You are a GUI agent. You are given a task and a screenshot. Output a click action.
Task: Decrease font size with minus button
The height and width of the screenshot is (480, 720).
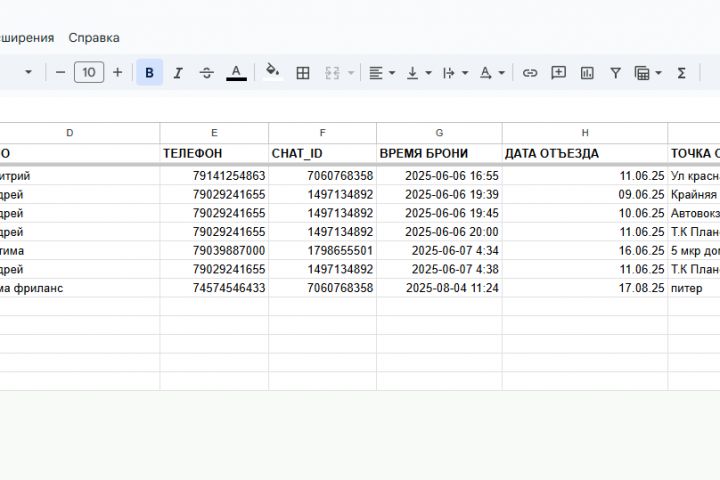pyautogui.click(x=60, y=73)
